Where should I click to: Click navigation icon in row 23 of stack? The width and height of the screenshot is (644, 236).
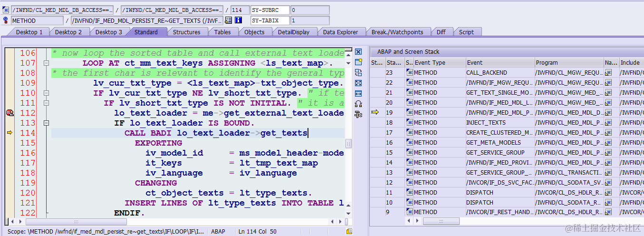(608, 73)
